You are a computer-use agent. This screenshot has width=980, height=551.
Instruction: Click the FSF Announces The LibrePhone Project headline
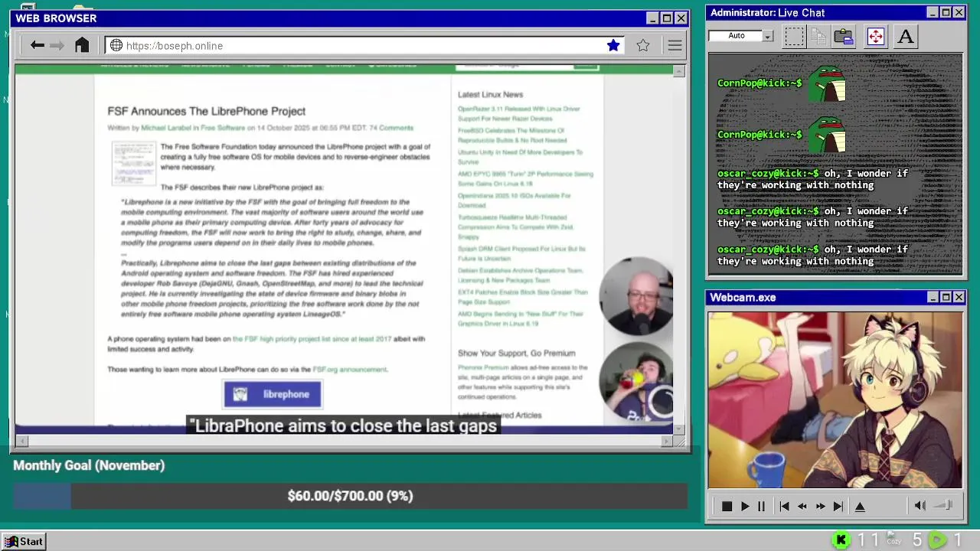point(206,111)
